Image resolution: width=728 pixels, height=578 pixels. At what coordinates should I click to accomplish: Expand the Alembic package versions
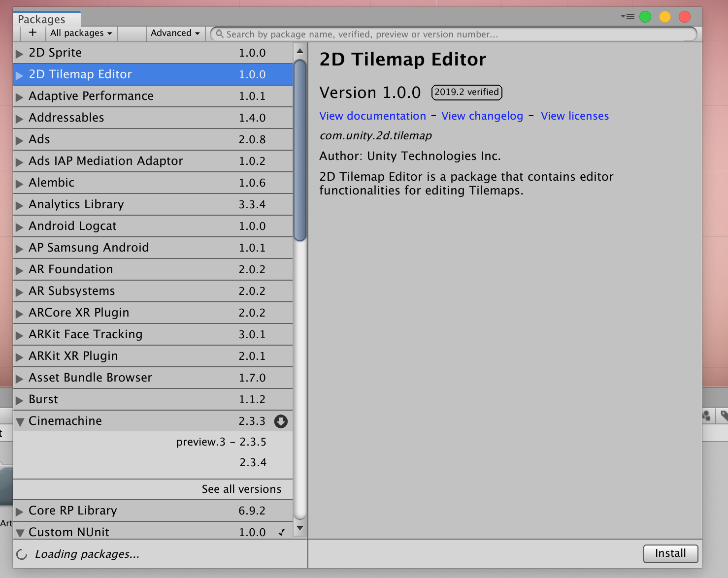(x=19, y=183)
